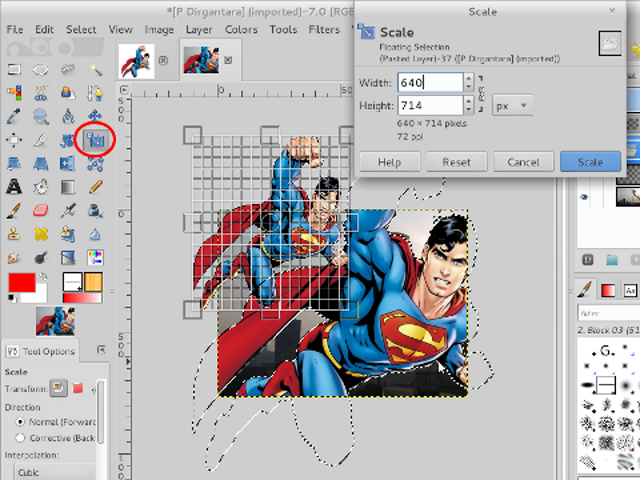Open the Tool Options tab configuration menu
This screenshot has height=480, width=640.
[101, 349]
